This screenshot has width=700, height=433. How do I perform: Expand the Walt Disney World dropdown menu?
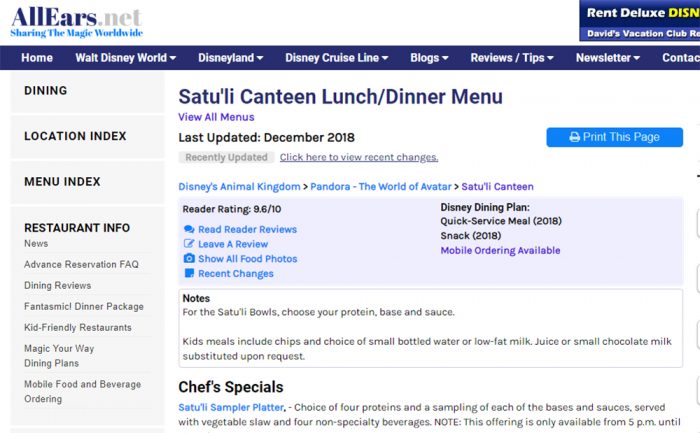click(125, 58)
